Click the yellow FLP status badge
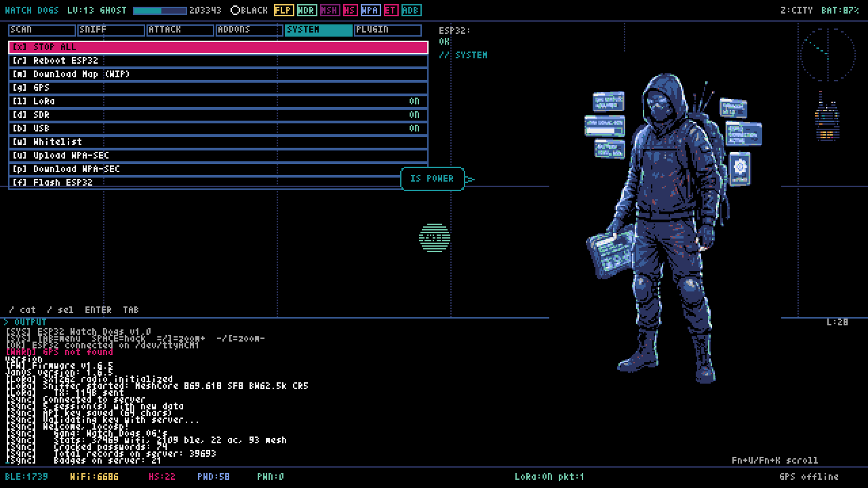 [283, 10]
